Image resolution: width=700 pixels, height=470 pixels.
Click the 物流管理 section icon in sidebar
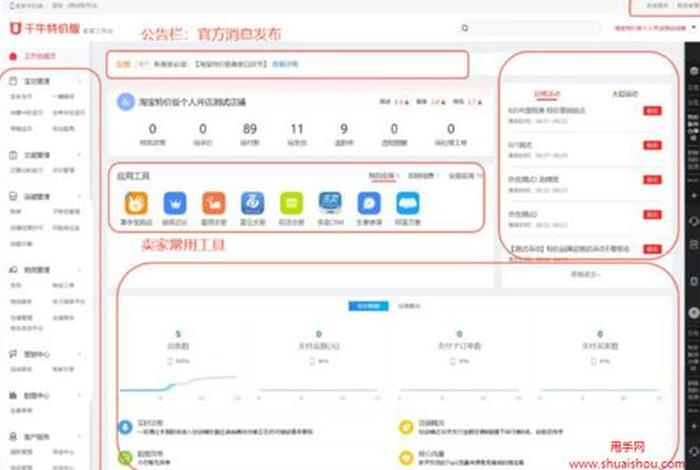coord(13,270)
